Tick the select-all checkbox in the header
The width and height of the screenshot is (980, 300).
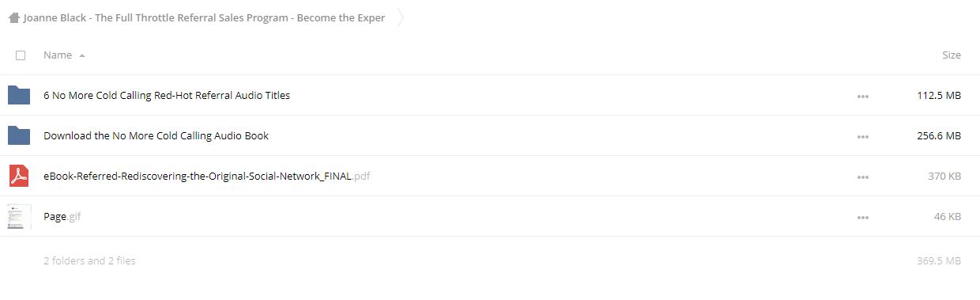21,55
